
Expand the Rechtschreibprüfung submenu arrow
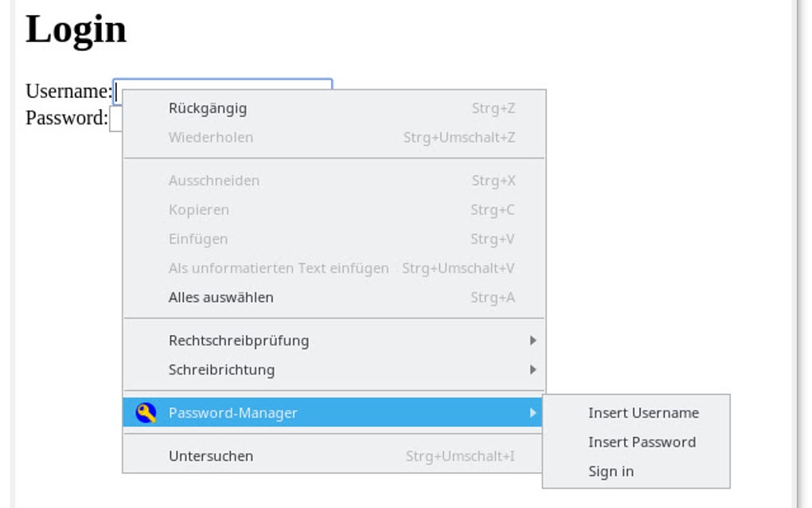533,340
